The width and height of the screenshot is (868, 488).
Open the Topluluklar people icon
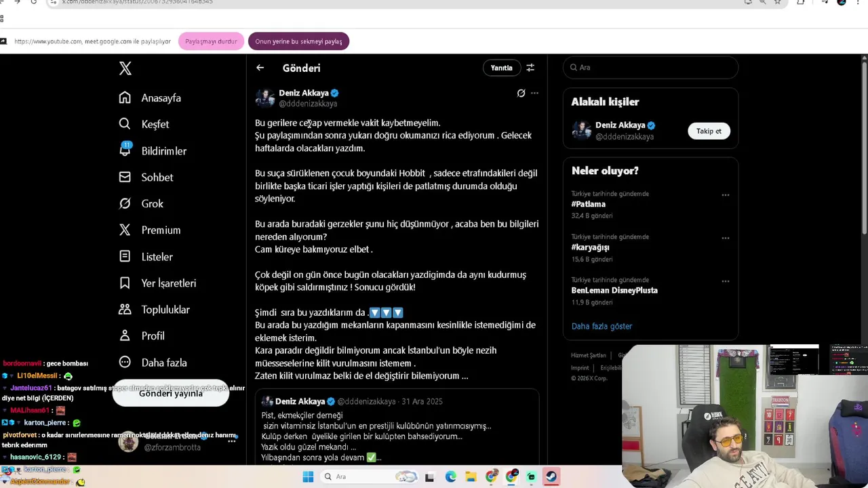[x=125, y=309]
